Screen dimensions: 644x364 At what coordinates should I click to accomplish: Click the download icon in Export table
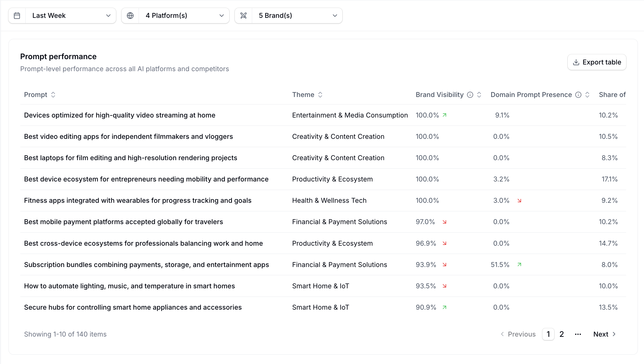tap(576, 62)
